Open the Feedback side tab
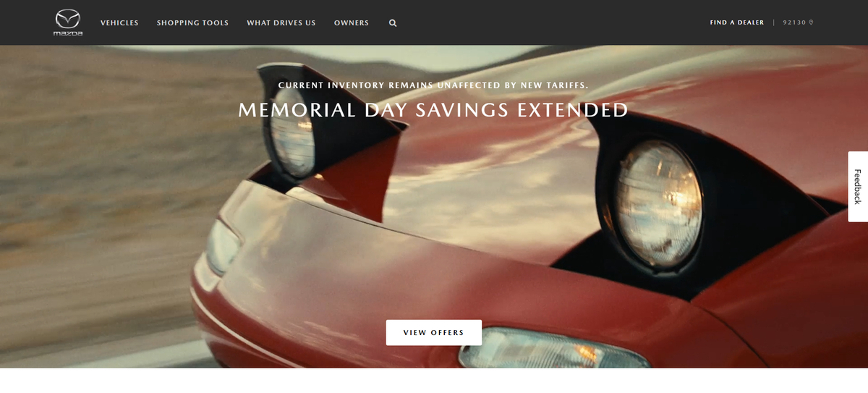The image size is (868, 393). [x=858, y=187]
